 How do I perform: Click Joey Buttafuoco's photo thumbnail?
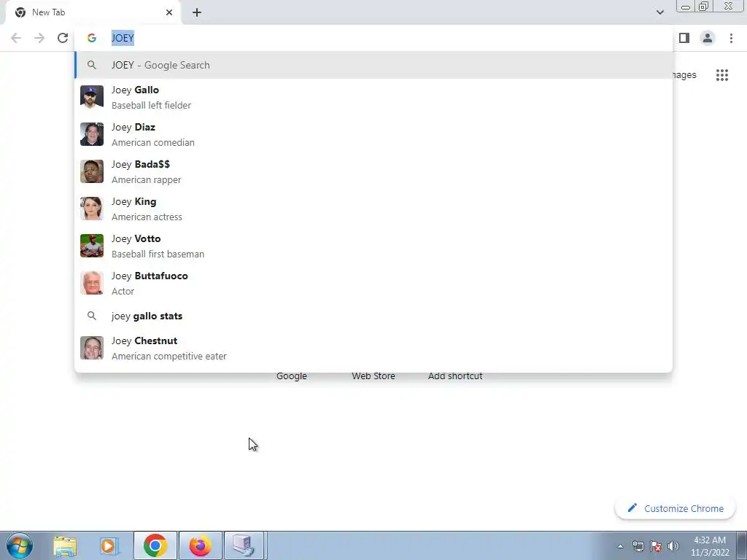click(x=92, y=283)
